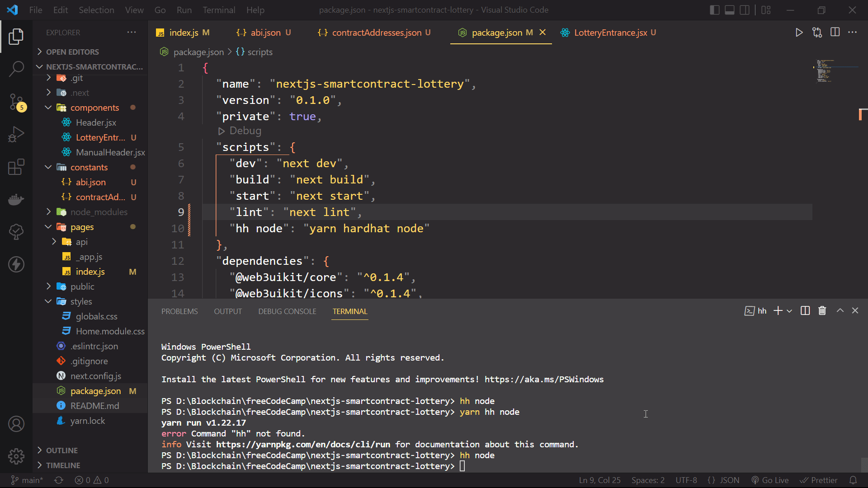Click the scripts breadcrumb

click(x=255, y=52)
